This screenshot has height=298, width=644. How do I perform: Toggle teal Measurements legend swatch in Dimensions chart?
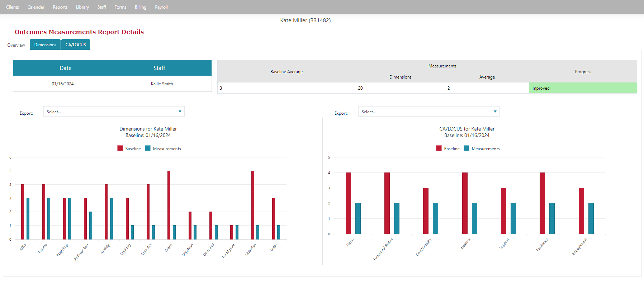tap(148, 148)
